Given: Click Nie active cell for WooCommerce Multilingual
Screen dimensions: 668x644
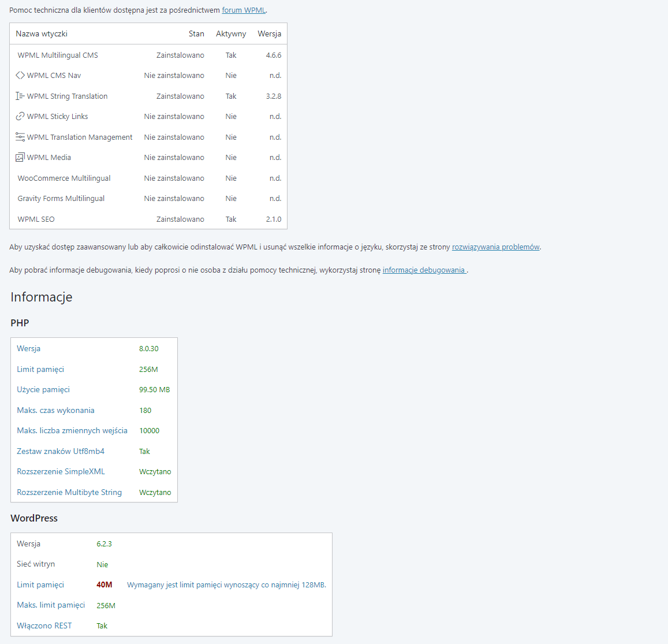Looking at the screenshot, I should pos(231,178).
